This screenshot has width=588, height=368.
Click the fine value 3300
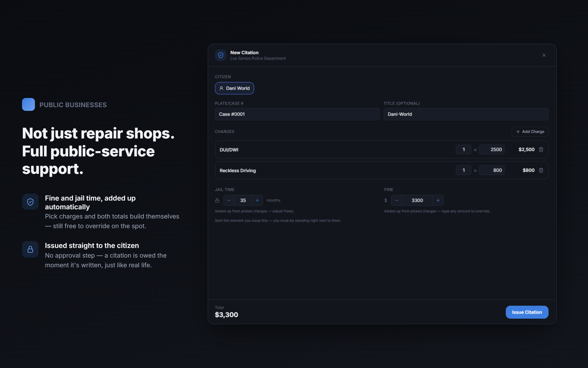point(417,200)
